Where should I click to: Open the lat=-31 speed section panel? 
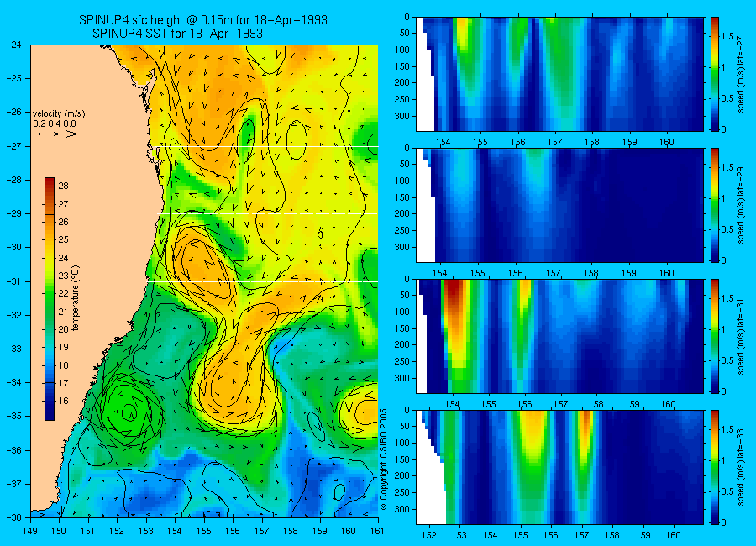click(559, 337)
